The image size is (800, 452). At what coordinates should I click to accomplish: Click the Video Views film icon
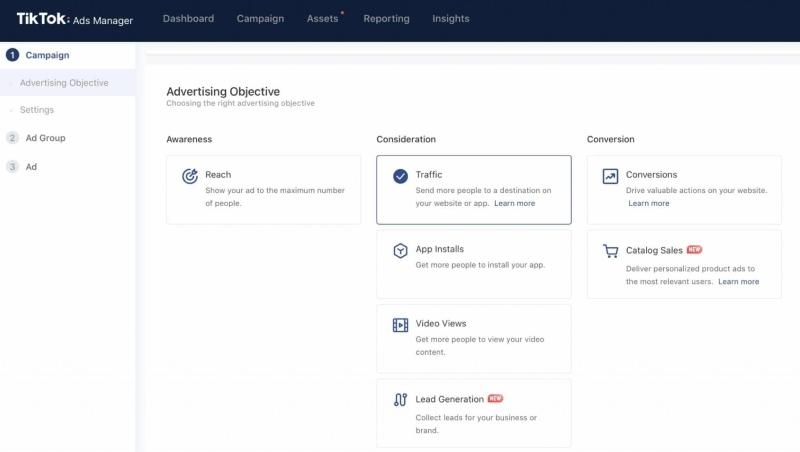tap(401, 325)
